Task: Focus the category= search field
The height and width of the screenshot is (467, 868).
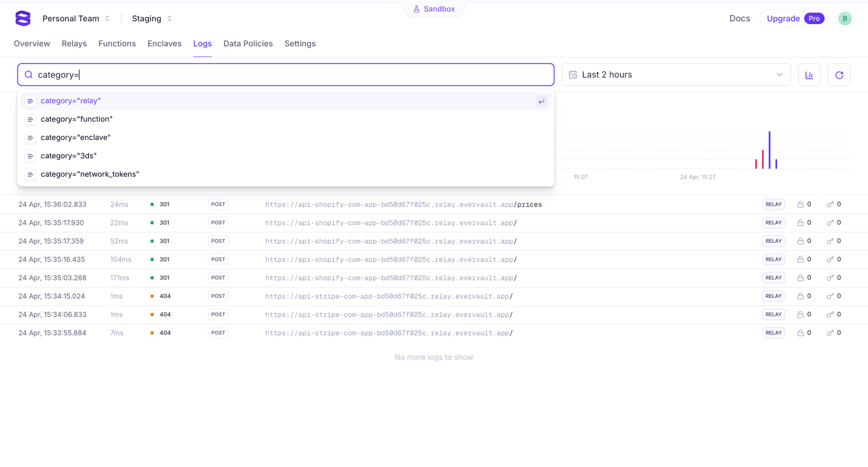Action: click(286, 75)
